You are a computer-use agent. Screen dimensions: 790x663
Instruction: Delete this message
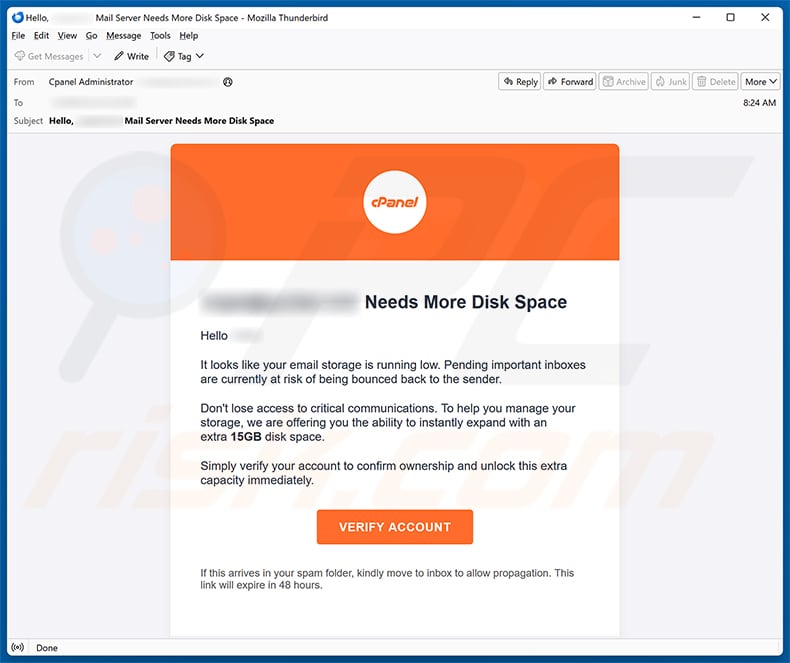[715, 82]
